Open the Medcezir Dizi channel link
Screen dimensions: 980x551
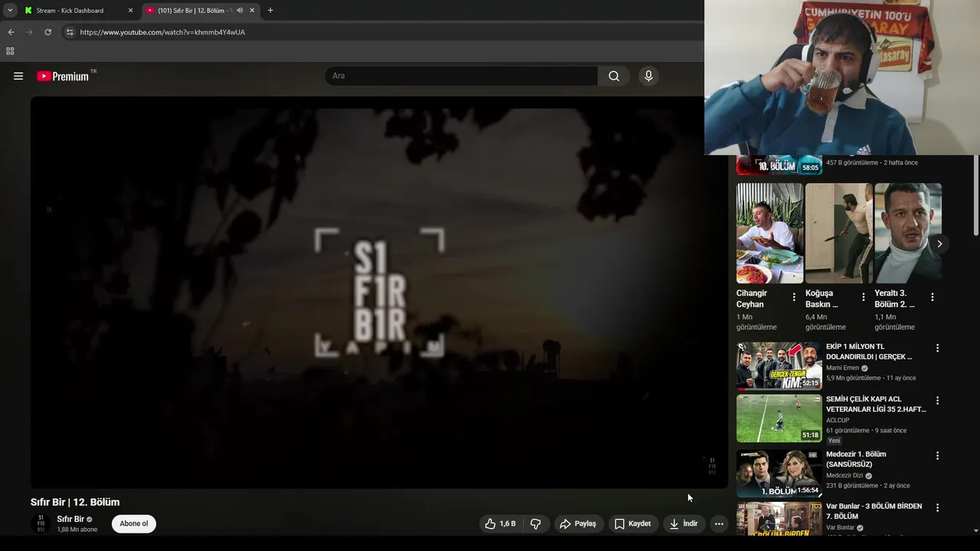coord(844,475)
